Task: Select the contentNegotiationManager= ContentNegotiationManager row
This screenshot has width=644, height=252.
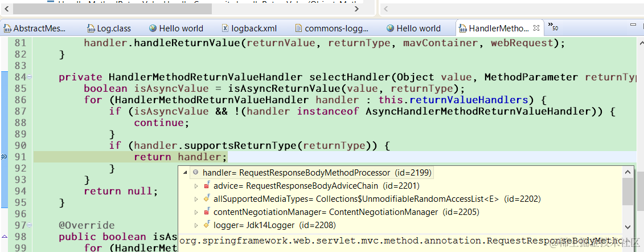Action: pos(346,212)
